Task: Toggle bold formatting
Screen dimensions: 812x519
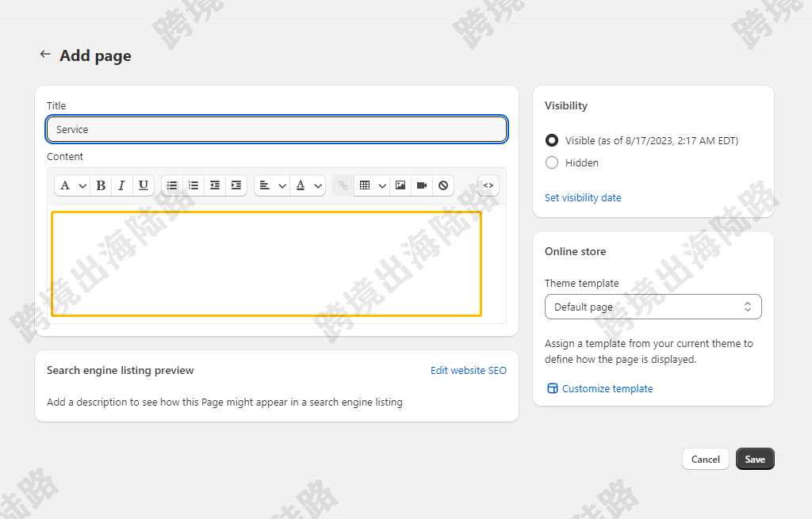Action: [101, 185]
